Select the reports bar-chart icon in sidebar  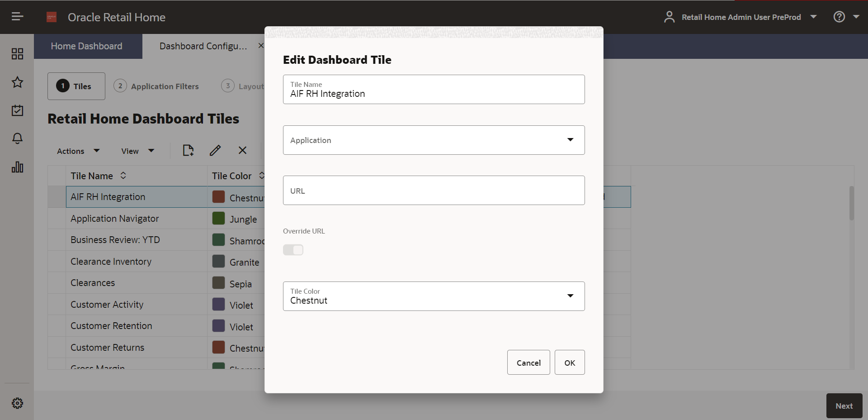coord(17,167)
